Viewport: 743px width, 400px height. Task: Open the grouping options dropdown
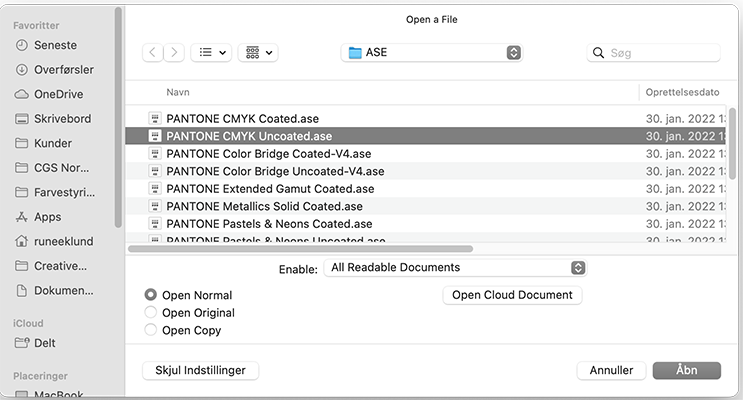tap(258, 53)
